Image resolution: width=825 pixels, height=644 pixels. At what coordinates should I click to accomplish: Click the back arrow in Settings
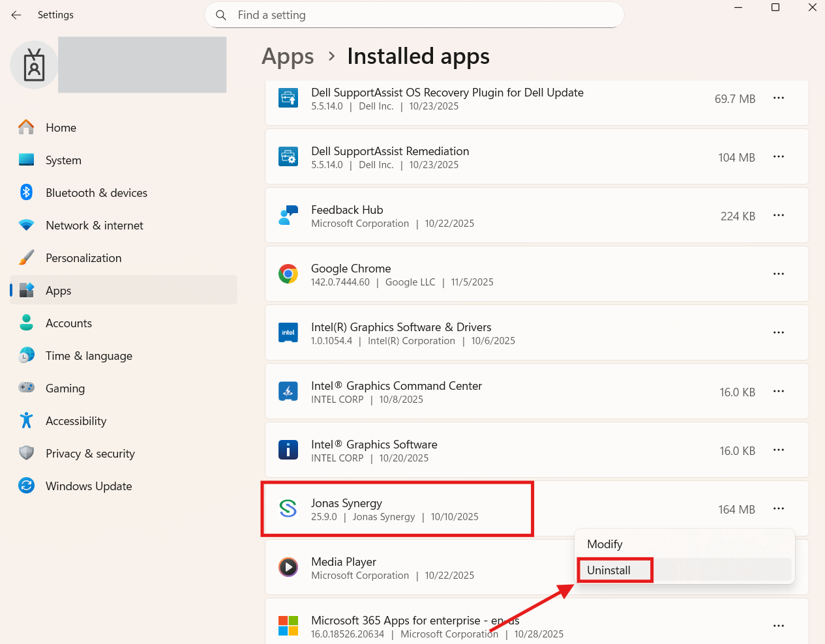pyautogui.click(x=16, y=15)
